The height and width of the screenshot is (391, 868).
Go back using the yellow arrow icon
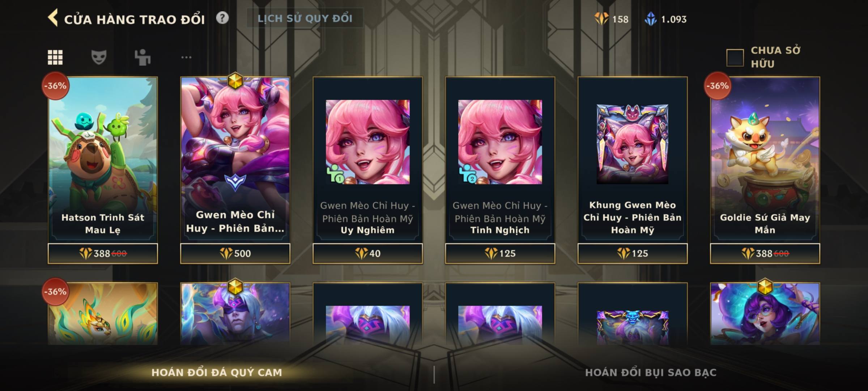53,18
